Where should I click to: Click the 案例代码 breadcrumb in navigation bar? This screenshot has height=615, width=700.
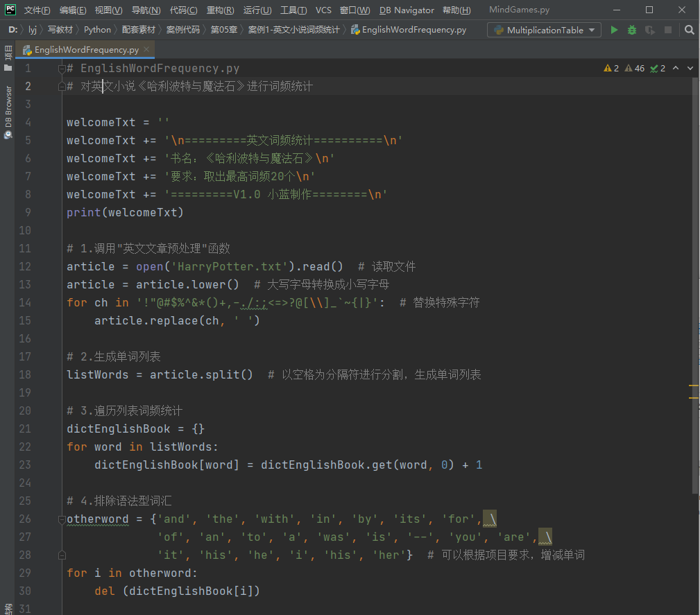pyautogui.click(x=182, y=30)
